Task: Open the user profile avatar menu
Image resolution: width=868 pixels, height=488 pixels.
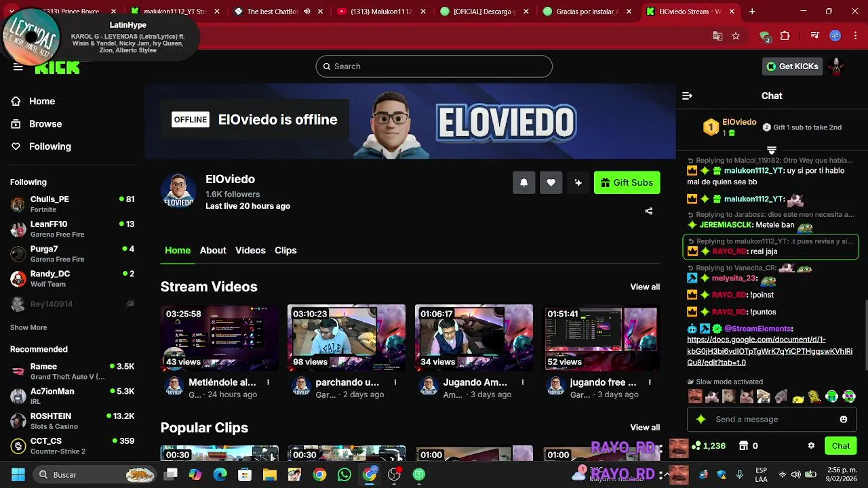Action: click(x=837, y=66)
